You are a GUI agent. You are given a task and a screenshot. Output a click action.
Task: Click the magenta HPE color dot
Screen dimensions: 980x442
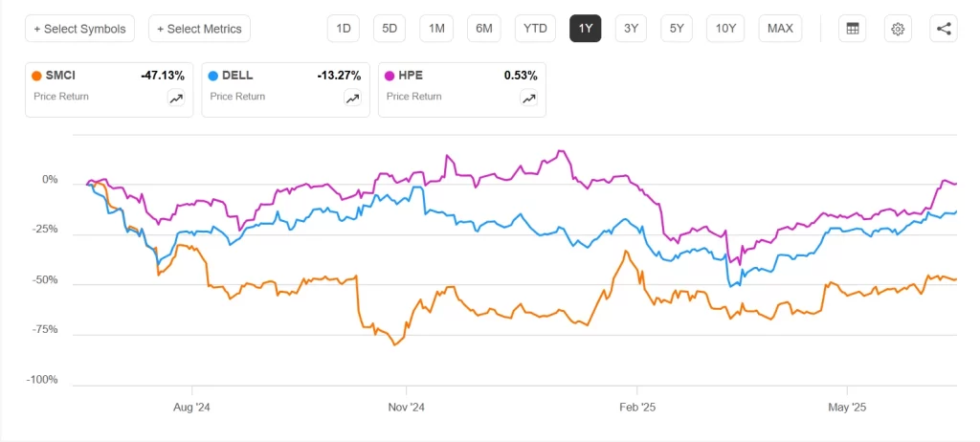coord(390,76)
